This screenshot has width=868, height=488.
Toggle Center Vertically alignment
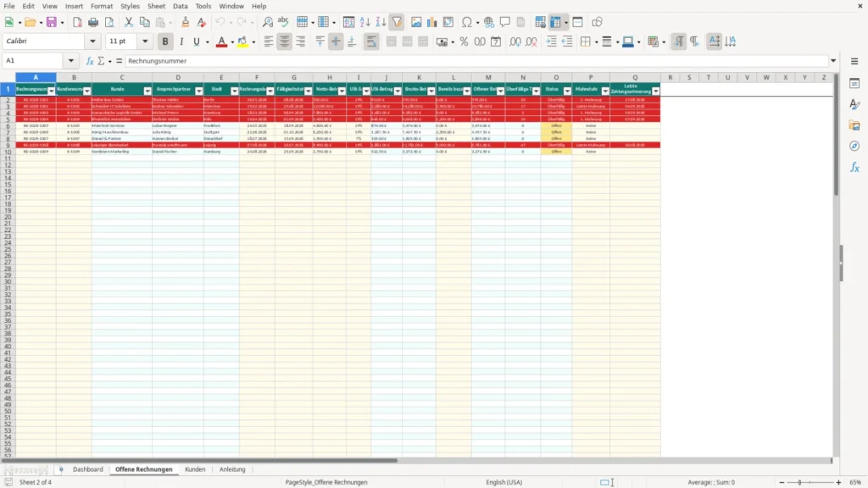tap(336, 42)
